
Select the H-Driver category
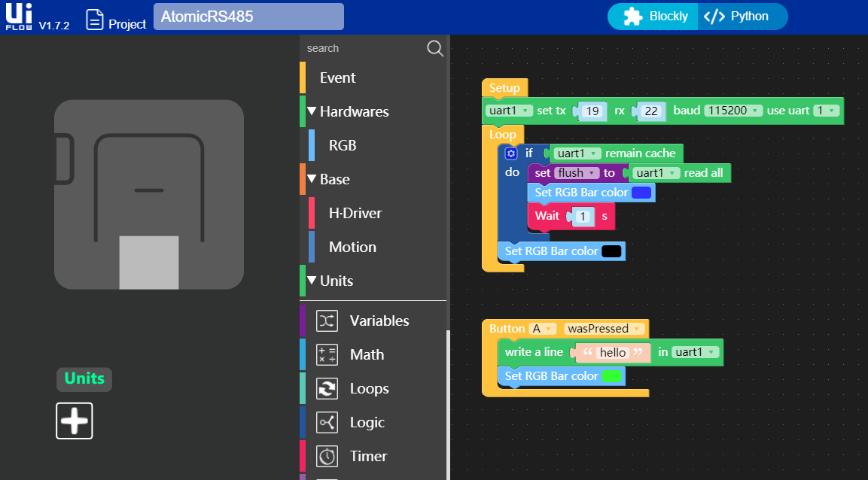(x=355, y=214)
